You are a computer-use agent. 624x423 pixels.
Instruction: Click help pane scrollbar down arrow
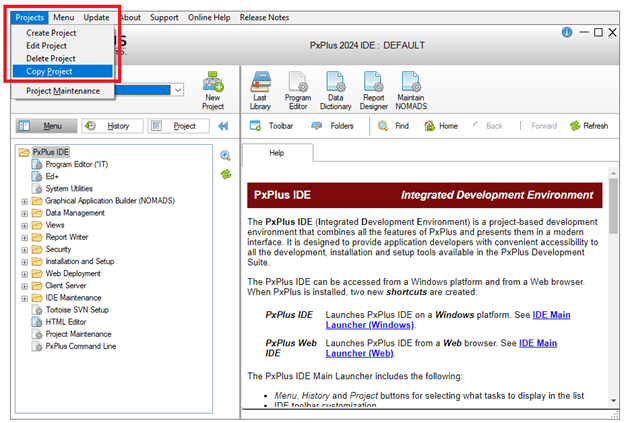(x=613, y=401)
